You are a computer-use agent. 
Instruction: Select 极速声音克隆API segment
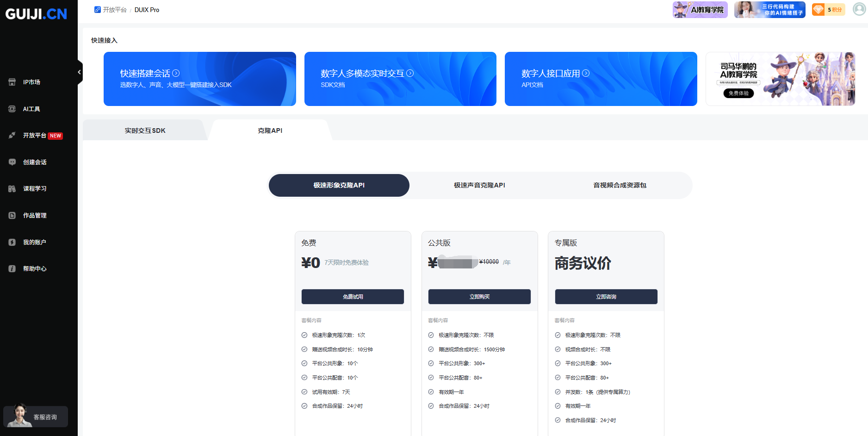click(479, 185)
